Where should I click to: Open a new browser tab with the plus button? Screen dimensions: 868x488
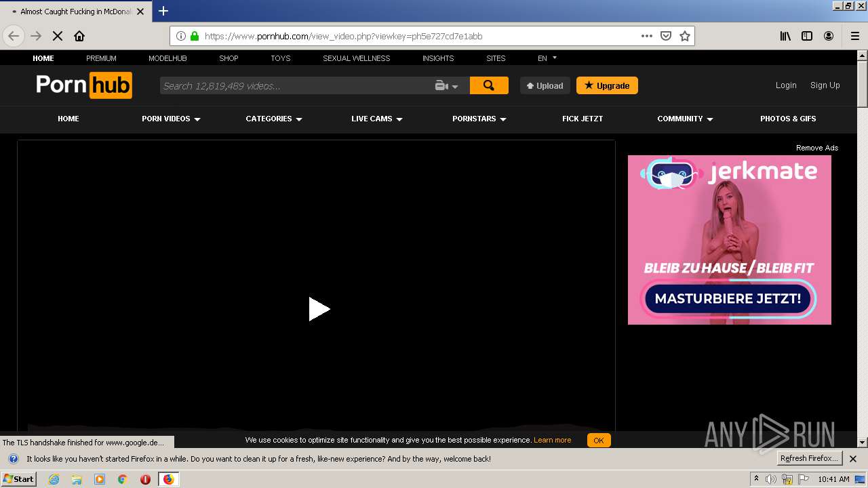(163, 11)
